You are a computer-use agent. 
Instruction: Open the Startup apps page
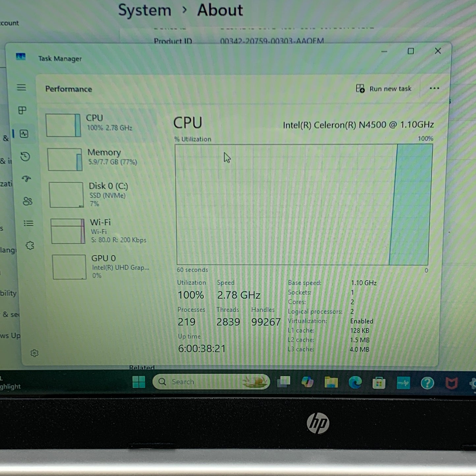coord(27,179)
